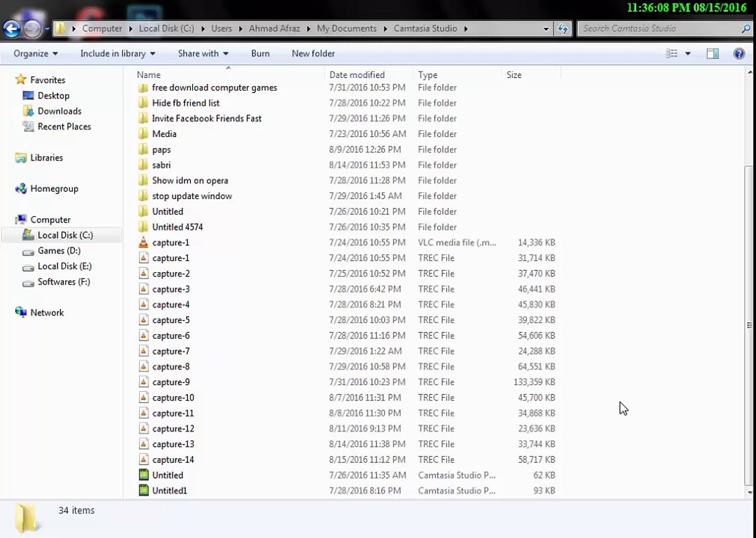
Task: Select the sabri folder icon
Action: click(143, 165)
